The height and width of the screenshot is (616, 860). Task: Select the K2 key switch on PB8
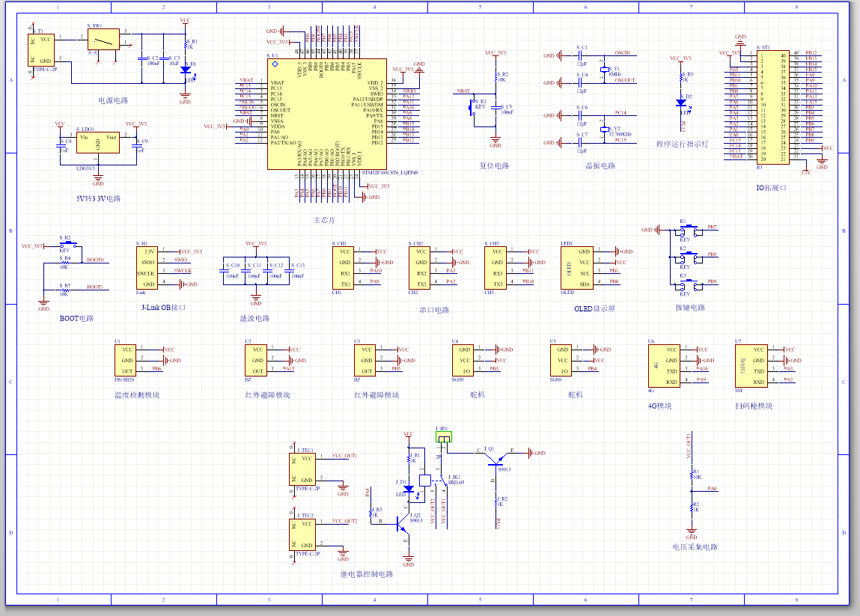(x=689, y=258)
